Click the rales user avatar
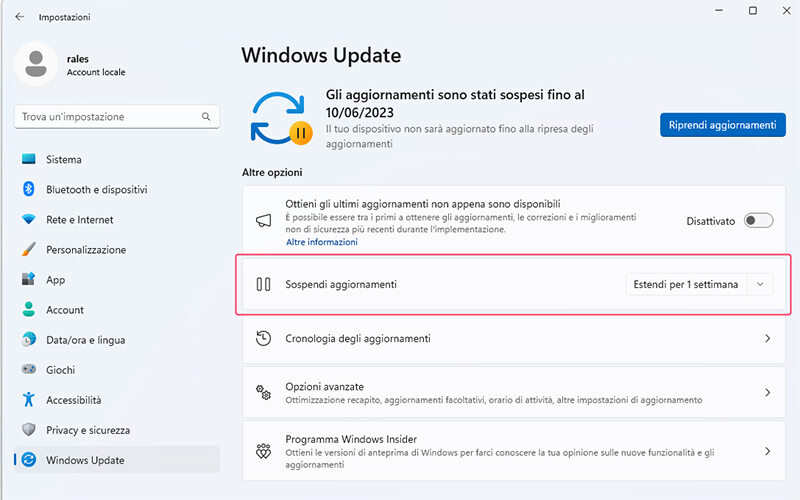 [36, 64]
